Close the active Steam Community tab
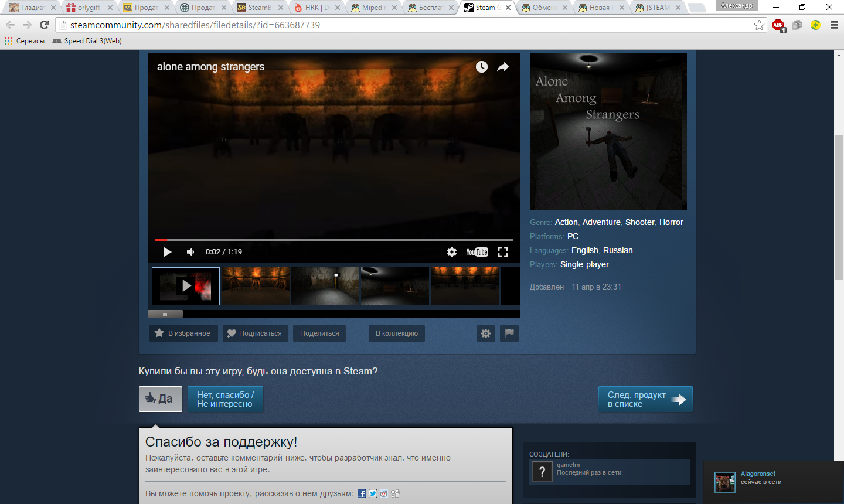 (508, 8)
